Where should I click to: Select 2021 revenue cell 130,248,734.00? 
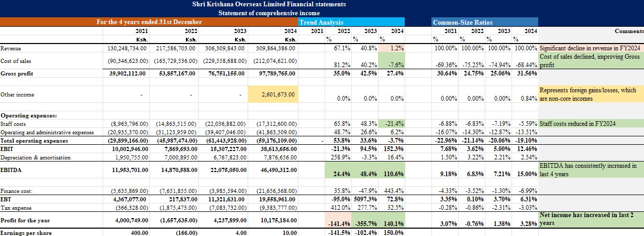coord(127,48)
